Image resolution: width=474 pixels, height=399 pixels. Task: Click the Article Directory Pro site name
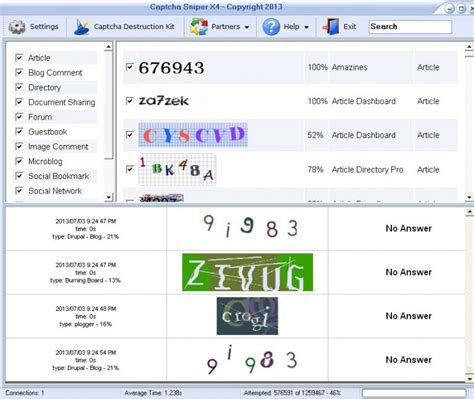click(x=367, y=170)
